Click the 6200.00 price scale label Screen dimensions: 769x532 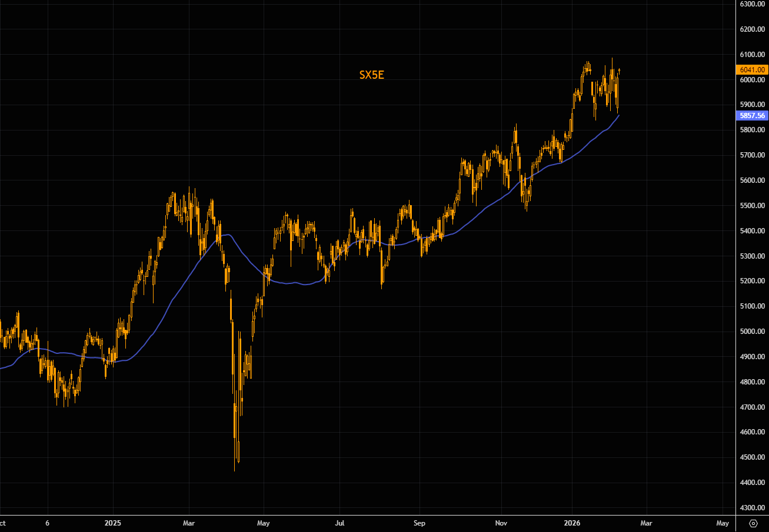click(x=753, y=29)
